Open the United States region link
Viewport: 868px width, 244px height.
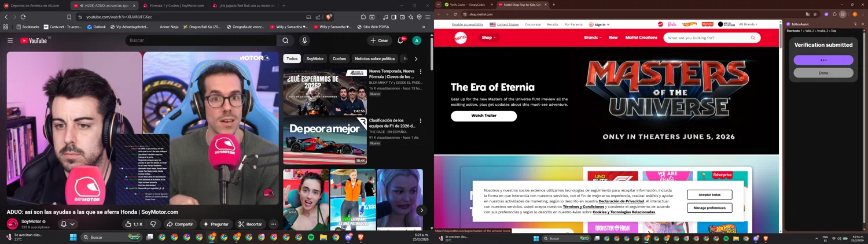click(504, 25)
